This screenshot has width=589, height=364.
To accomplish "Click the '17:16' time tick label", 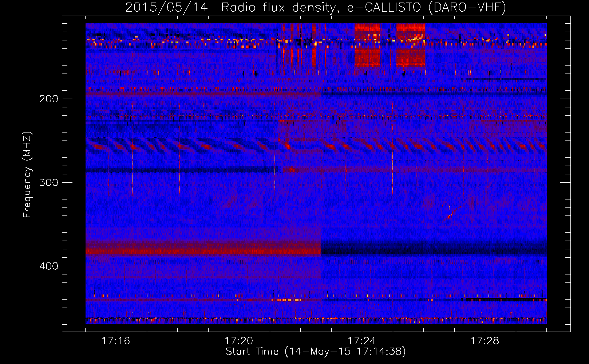I will click(x=116, y=341).
